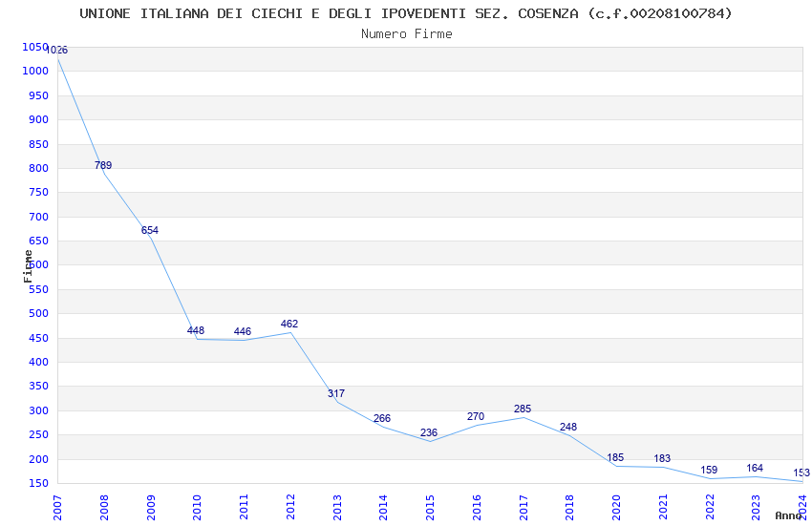The image size is (812, 525).
Task: Click x-axis year 2011
Action: 244,508
